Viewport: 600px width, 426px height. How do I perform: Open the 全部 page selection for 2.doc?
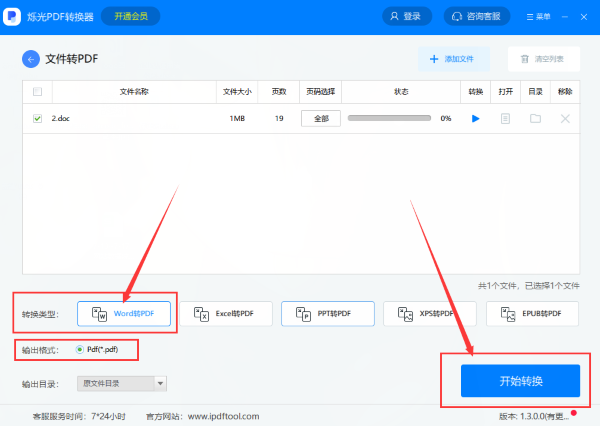(321, 118)
